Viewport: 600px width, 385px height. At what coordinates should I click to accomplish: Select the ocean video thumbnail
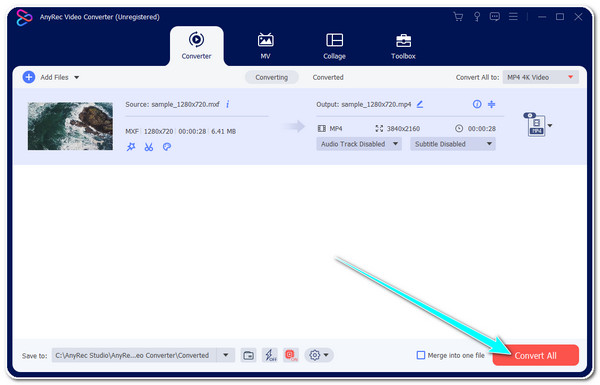70,126
